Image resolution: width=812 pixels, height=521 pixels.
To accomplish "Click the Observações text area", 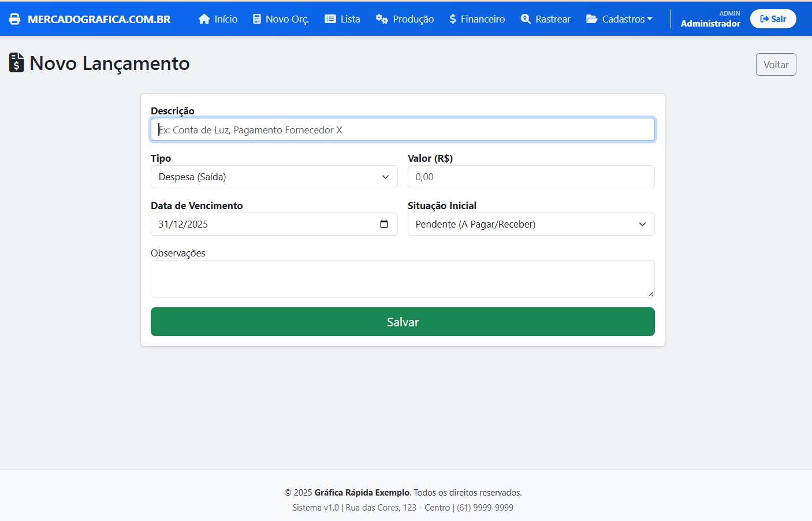I will [403, 278].
